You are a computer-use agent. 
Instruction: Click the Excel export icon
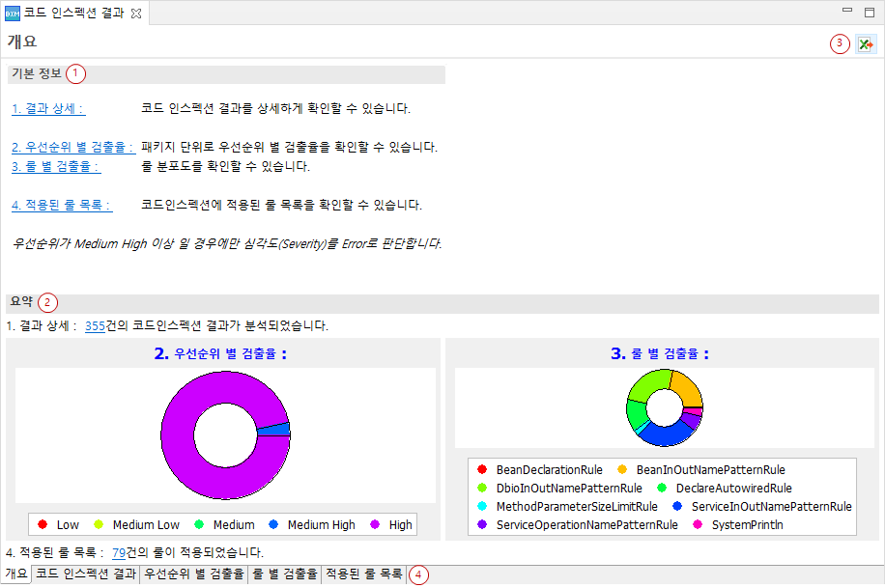coord(866,43)
